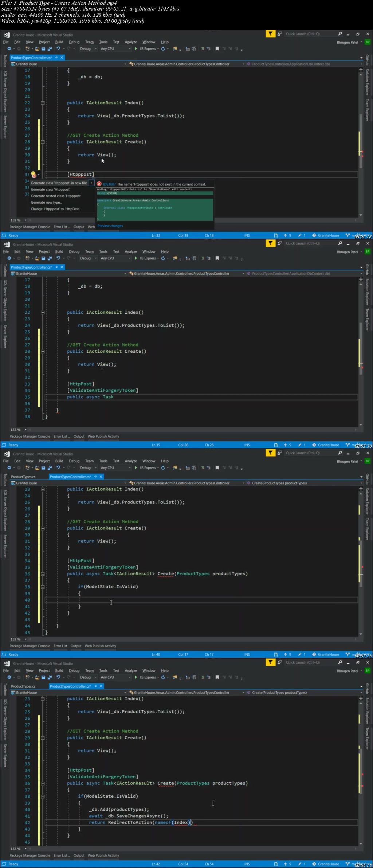
Task: Collapse Index() at line 22 in 00:02:10 frame
Action: click(x=43, y=312)
